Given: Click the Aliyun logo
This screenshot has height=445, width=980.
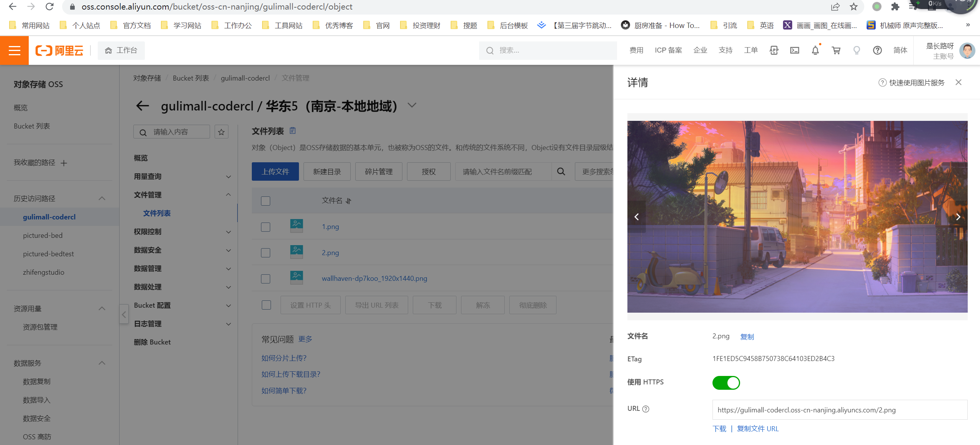Looking at the screenshot, I should point(59,50).
